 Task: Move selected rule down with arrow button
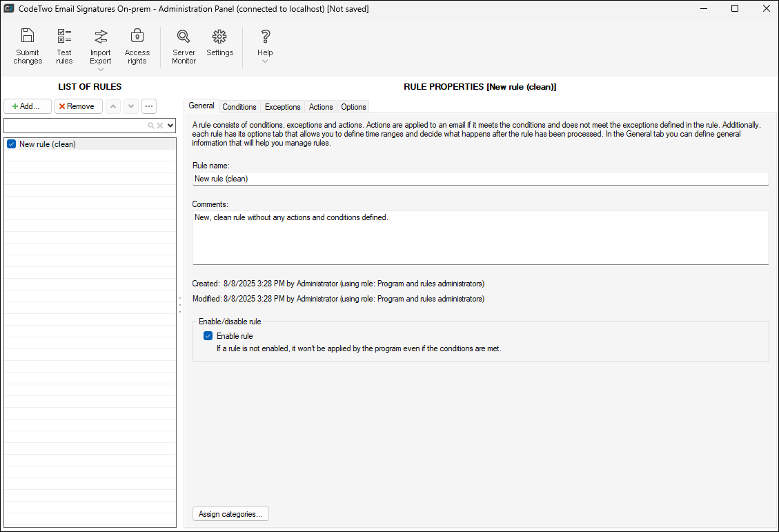131,106
